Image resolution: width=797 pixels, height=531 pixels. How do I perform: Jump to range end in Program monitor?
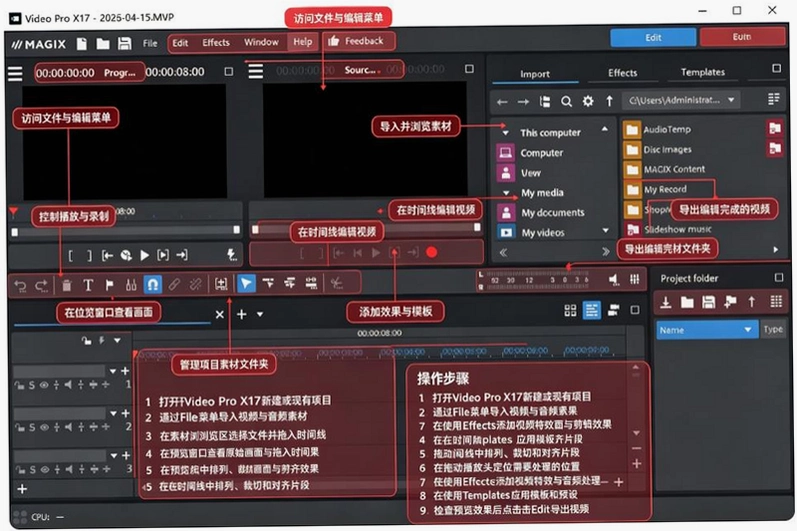coord(182,255)
